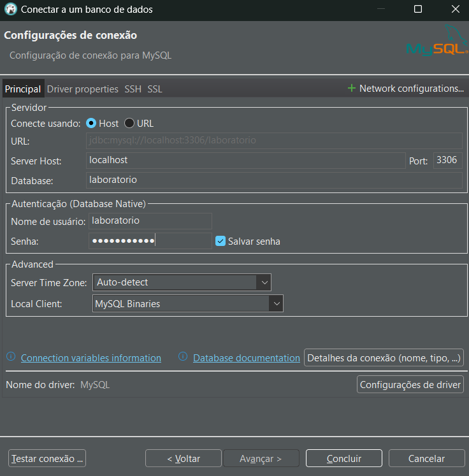The height and width of the screenshot is (476, 469).
Task: Click the Server Host input field
Action: pyautogui.click(x=245, y=161)
